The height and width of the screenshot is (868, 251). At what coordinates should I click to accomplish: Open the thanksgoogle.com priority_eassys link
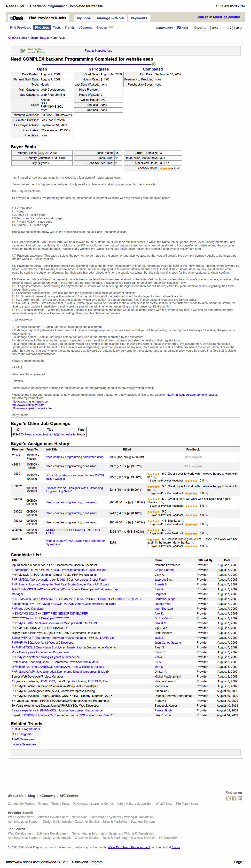pyautogui.click(x=192, y=395)
